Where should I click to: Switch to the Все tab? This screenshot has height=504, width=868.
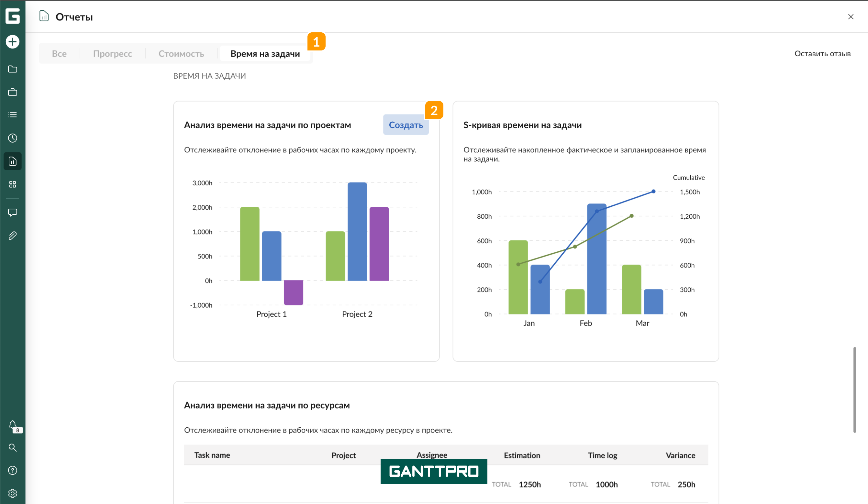[x=59, y=54]
